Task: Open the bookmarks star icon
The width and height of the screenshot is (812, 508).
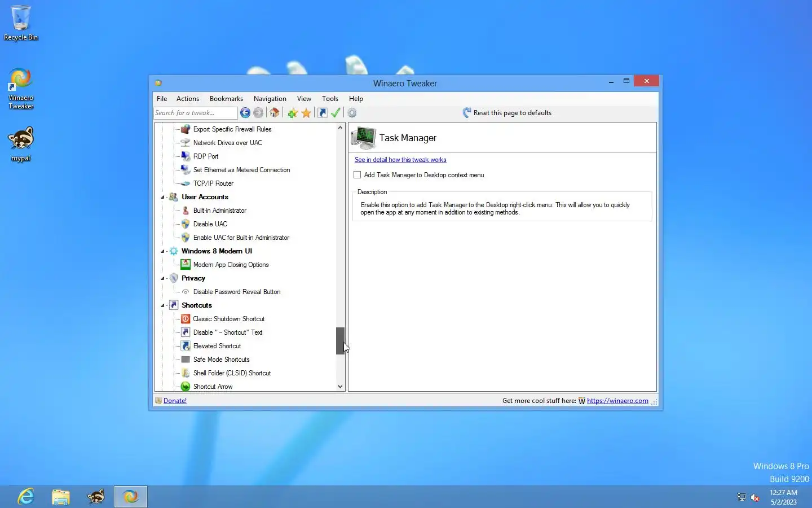Action: 306,113
